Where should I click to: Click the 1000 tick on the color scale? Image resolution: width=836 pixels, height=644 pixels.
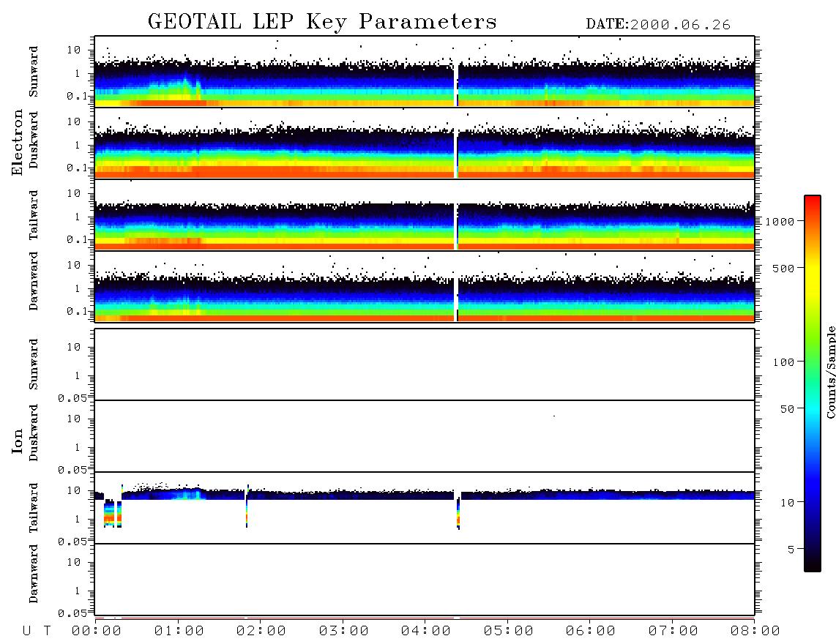coord(780,221)
